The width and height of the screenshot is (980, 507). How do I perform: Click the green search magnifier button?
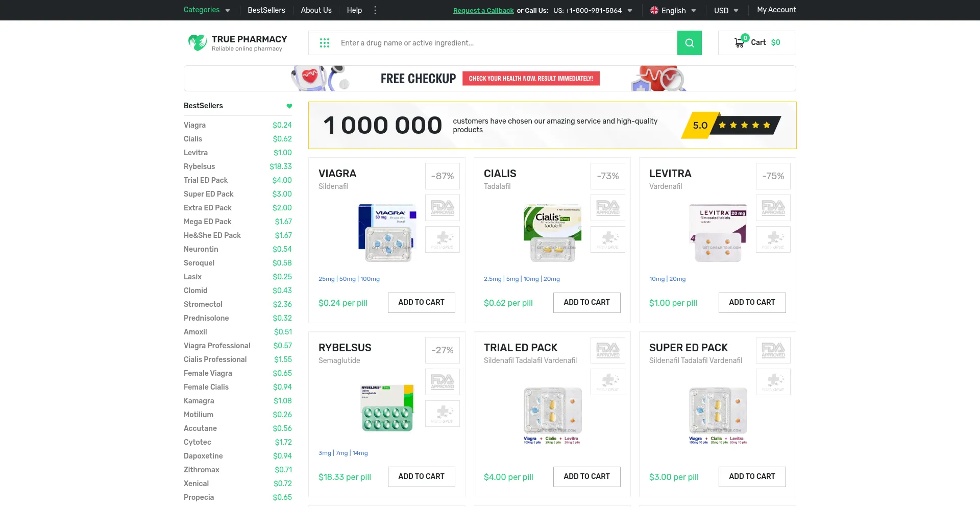pos(689,43)
